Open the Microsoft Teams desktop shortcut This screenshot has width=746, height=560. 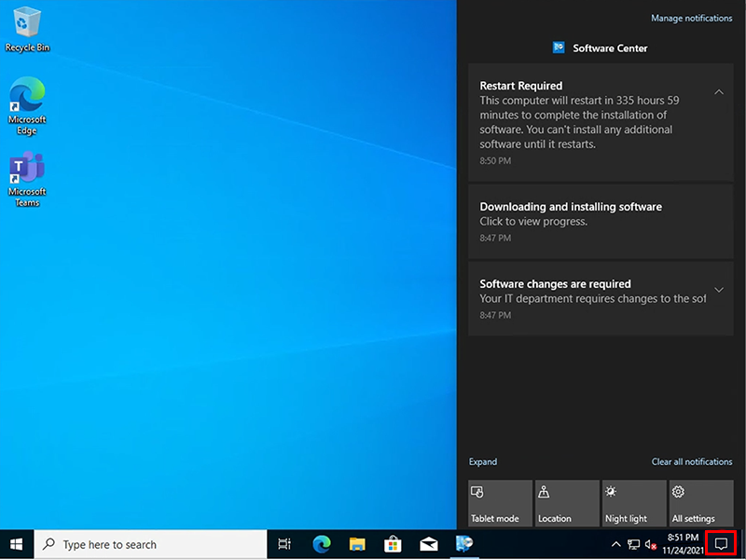27,177
